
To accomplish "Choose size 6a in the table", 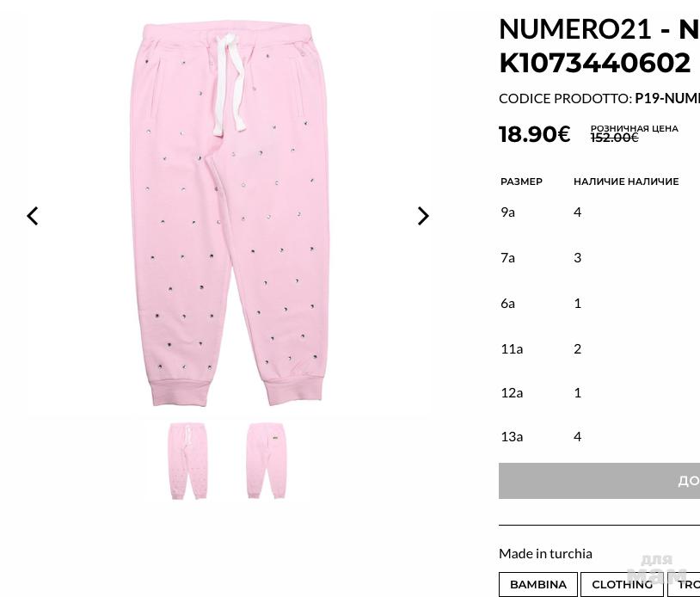I will [508, 303].
